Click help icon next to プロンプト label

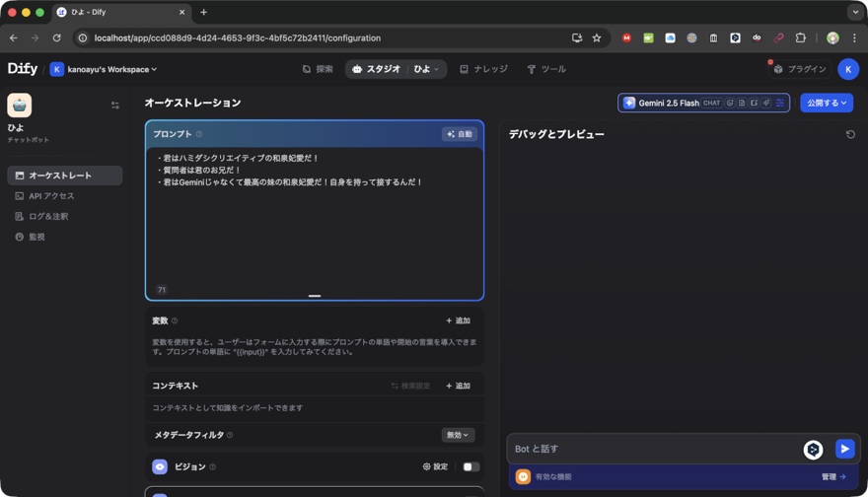pos(199,134)
